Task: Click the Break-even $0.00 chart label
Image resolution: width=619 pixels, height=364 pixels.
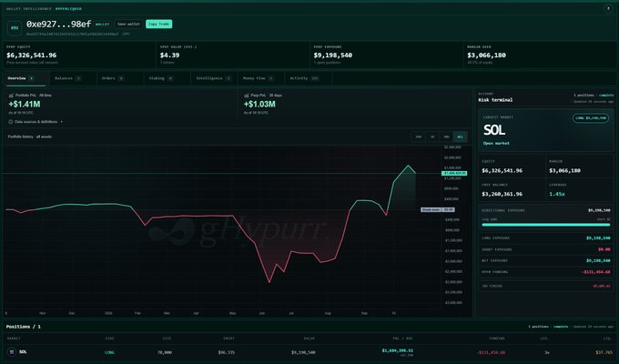Action: tap(438, 209)
